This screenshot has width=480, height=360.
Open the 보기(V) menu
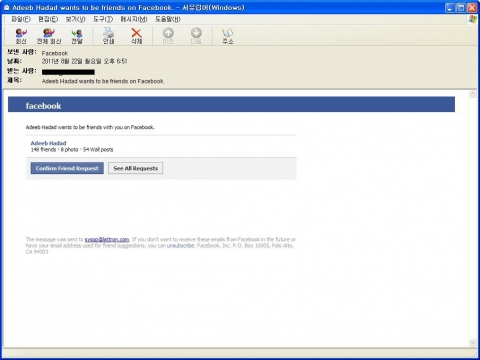[x=75, y=19]
